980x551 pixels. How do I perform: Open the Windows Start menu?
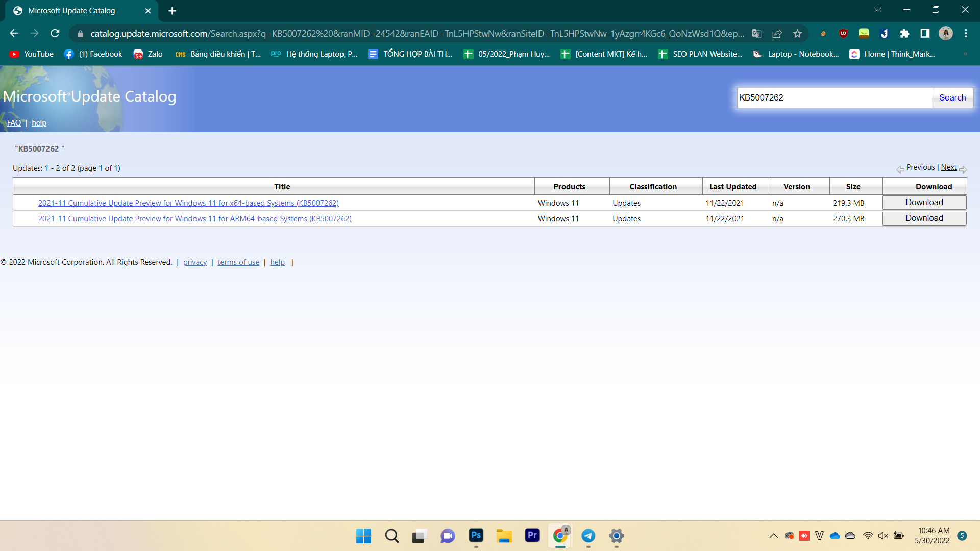tap(363, 536)
